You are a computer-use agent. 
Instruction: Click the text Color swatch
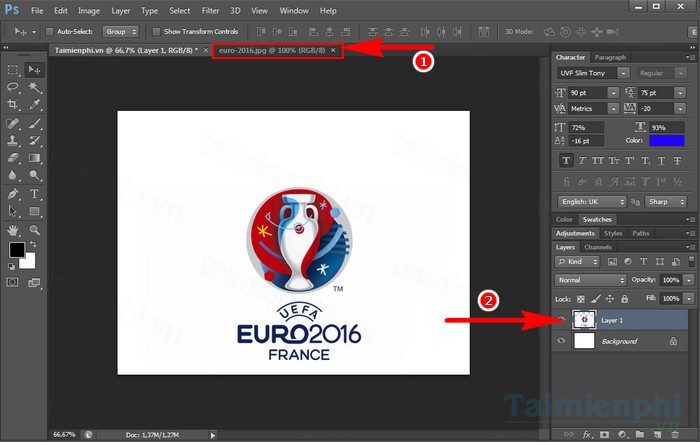[666, 141]
